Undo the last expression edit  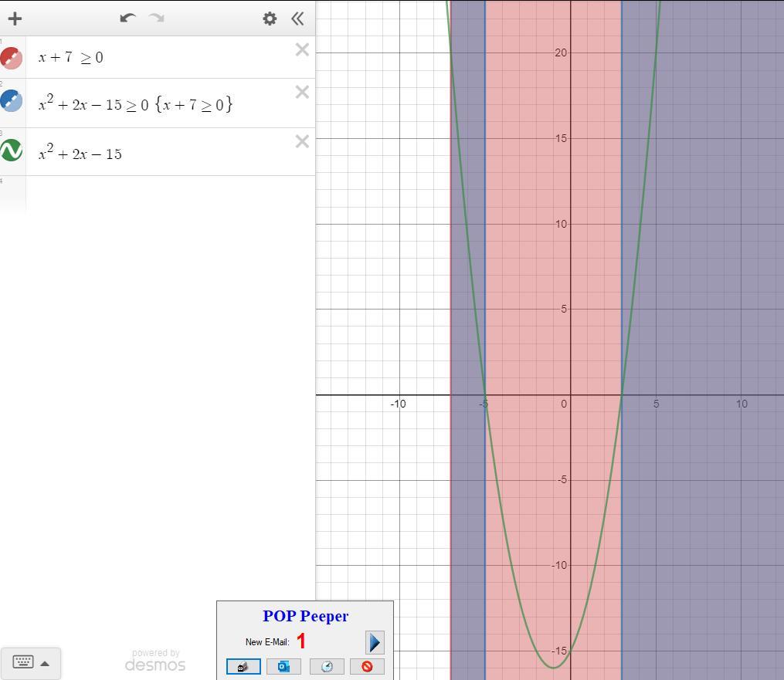[128, 19]
